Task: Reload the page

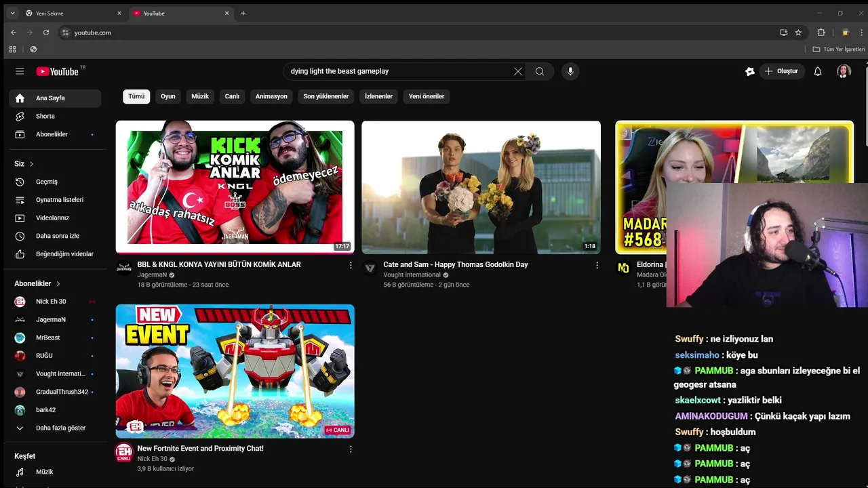Action: [x=46, y=33]
